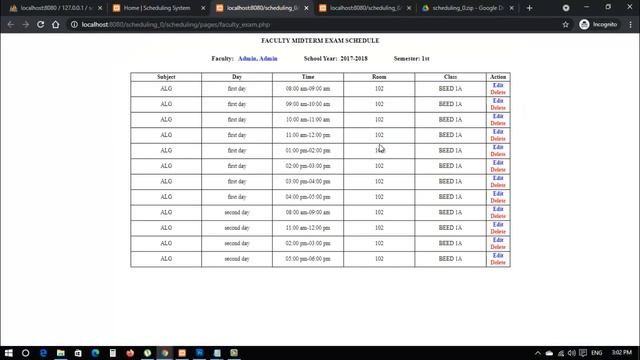Image resolution: width=640 pixels, height=360 pixels.
Task: Switch to the localhost / 127.0.0.1 tab
Action: pos(56,8)
